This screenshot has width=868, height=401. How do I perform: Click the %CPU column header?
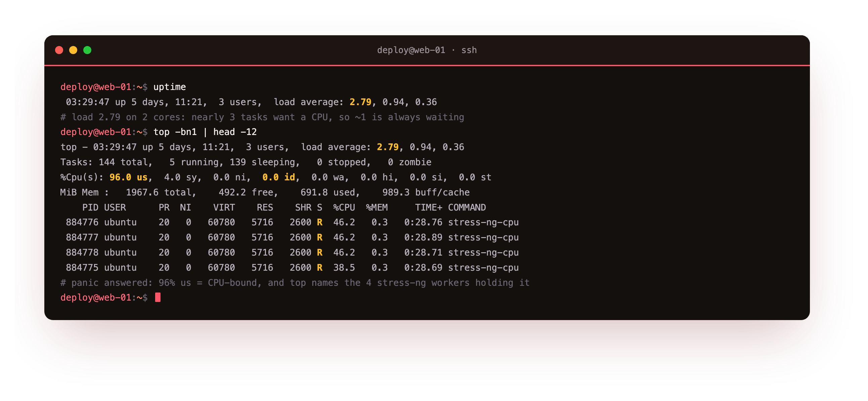point(344,207)
